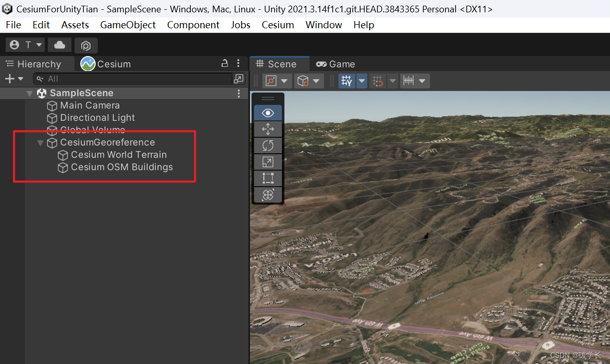Viewport: 610px width, 364px height.
Task: Open the GameObject menu
Action: (x=128, y=25)
